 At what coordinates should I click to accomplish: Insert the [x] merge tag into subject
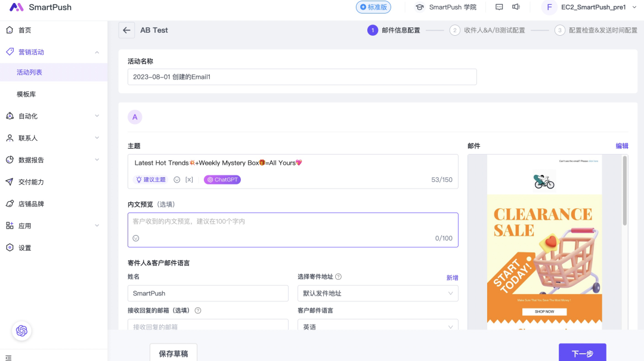coord(190,179)
